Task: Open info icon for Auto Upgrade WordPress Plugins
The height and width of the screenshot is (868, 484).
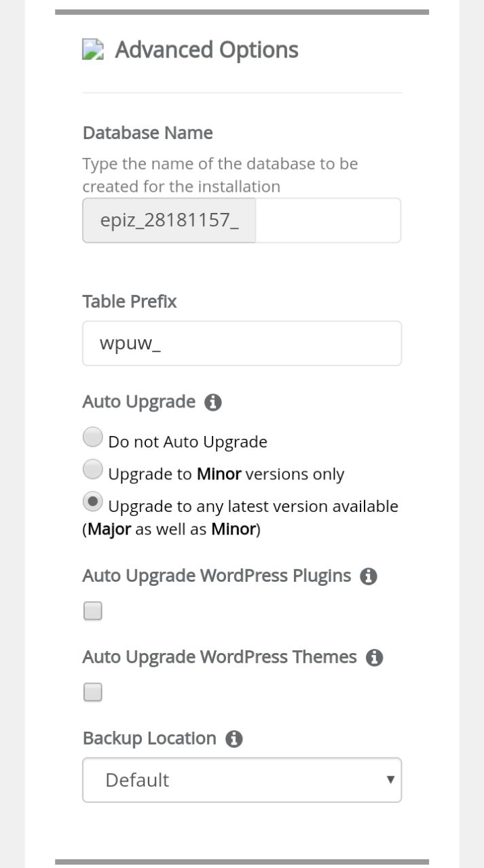Action: pos(369,576)
